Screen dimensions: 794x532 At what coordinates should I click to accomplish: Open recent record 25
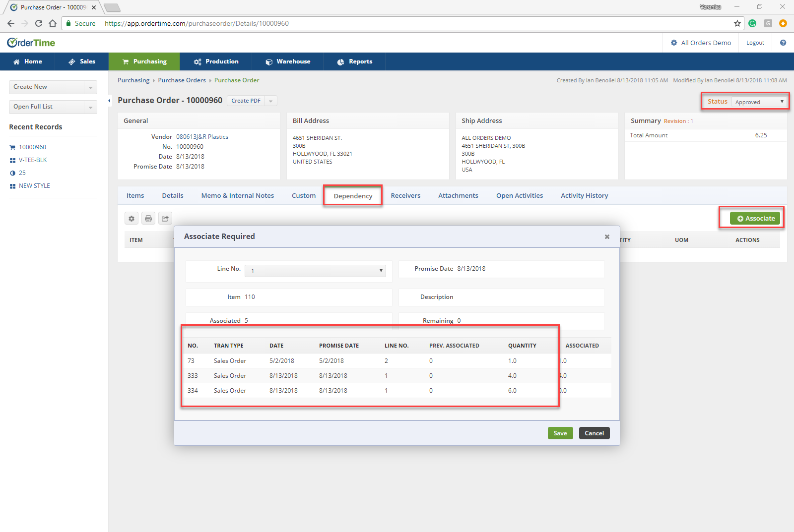[22, 173]
